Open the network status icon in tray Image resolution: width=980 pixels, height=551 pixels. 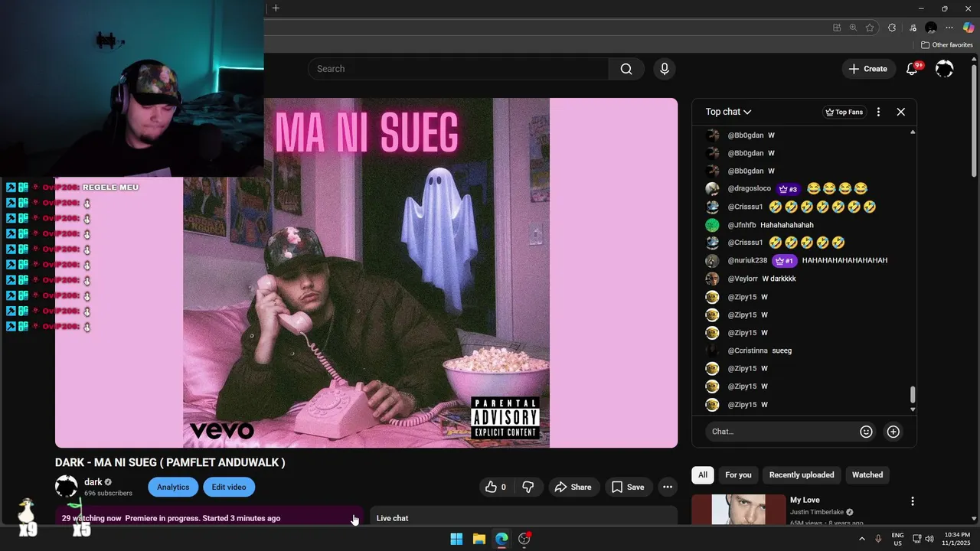coord(916,539)
